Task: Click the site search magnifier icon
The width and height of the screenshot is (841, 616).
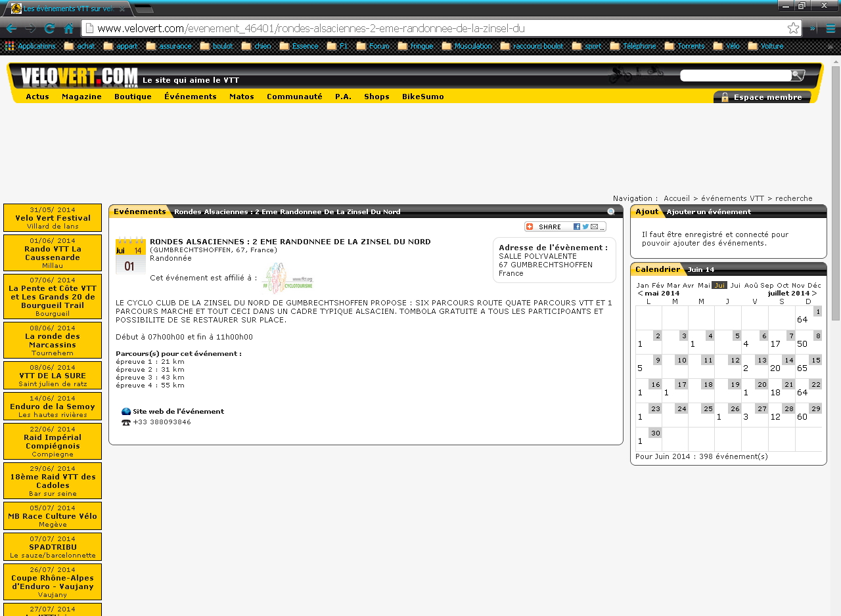Action: (x=798, y=76)
